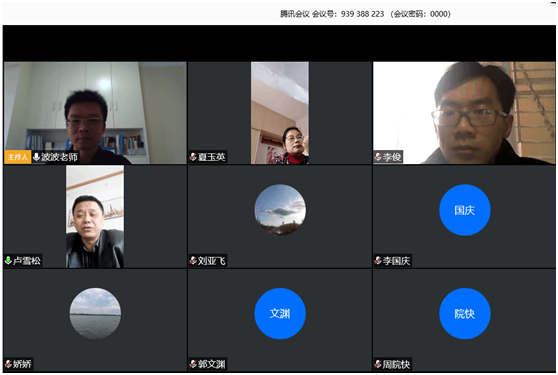This screenshot has height=375, width=558.
Task: Click 娇娇's lake photo avatar
Action: click(95, 313)
